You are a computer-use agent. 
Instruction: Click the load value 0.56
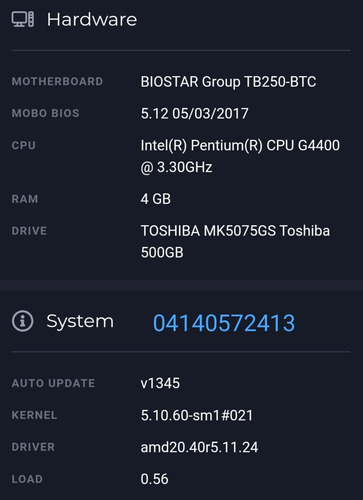click(x=154, y=479)
